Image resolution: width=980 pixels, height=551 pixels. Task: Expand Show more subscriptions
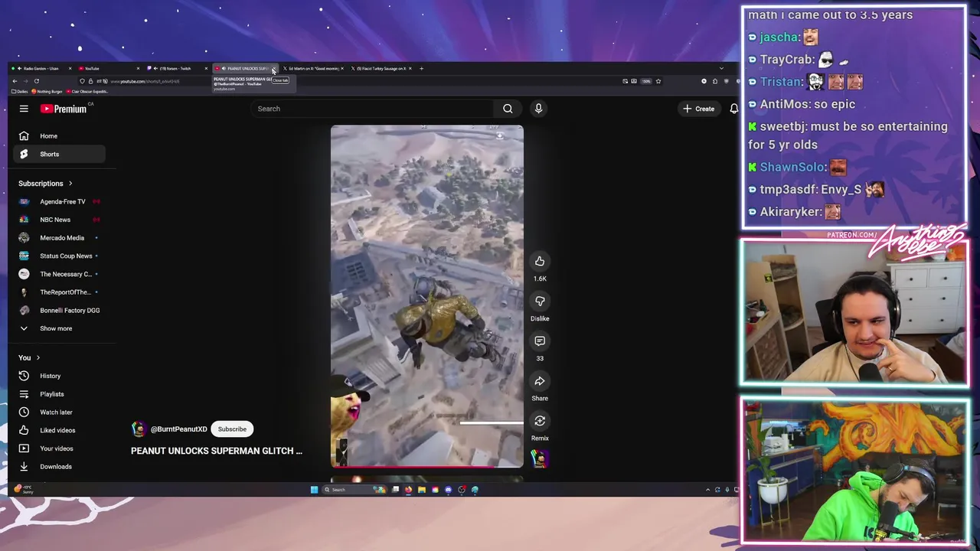(x=60, y=328)
